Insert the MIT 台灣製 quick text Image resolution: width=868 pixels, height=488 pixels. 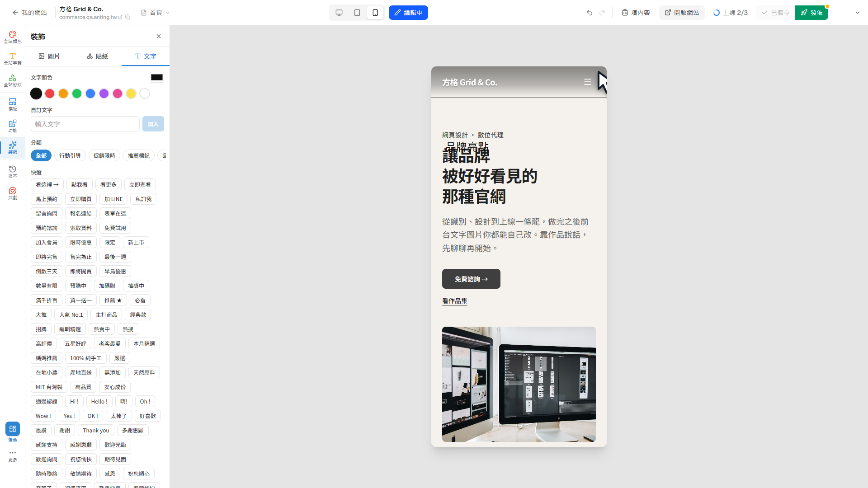[49, 387]
